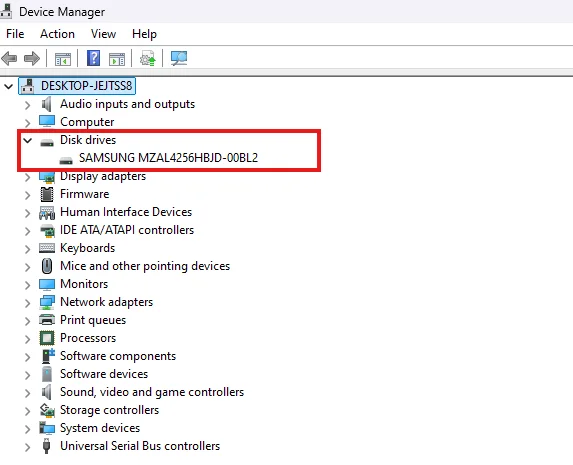Expand Human Interface Devices
The width and height of the screenshot is (573, 465).
click(x=28, y=213)
